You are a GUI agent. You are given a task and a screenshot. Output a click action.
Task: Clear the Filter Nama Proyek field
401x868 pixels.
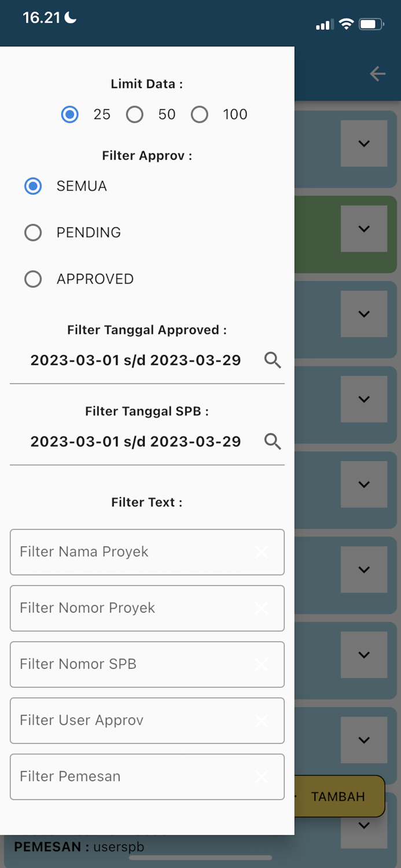point(262,552)
